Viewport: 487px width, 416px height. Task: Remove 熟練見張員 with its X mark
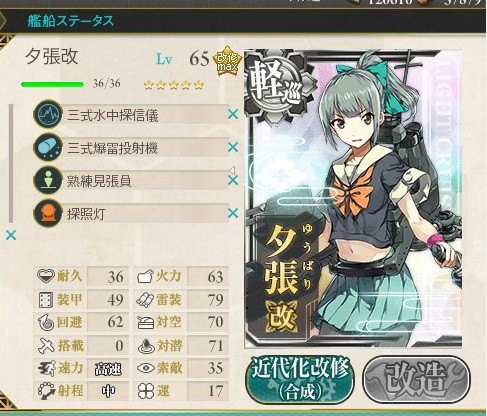click(x=233, y=180)
